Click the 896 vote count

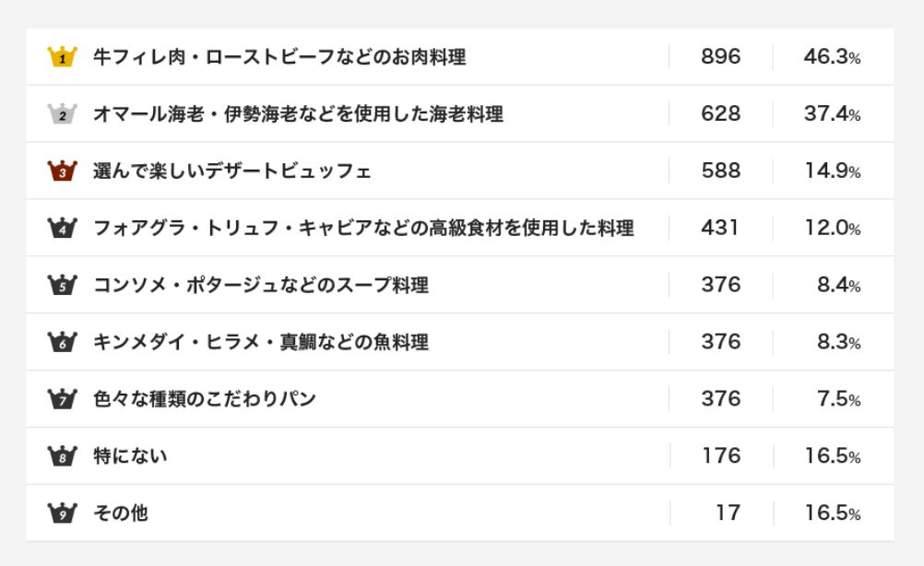[720, 57]
